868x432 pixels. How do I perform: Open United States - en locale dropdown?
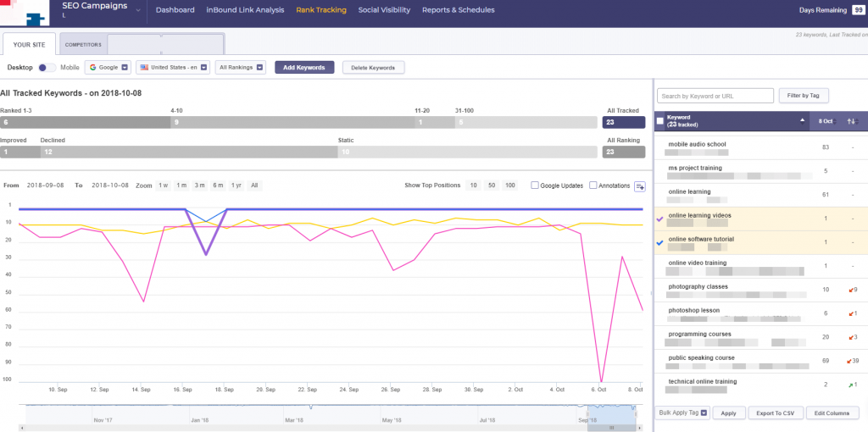coord(173,68)
